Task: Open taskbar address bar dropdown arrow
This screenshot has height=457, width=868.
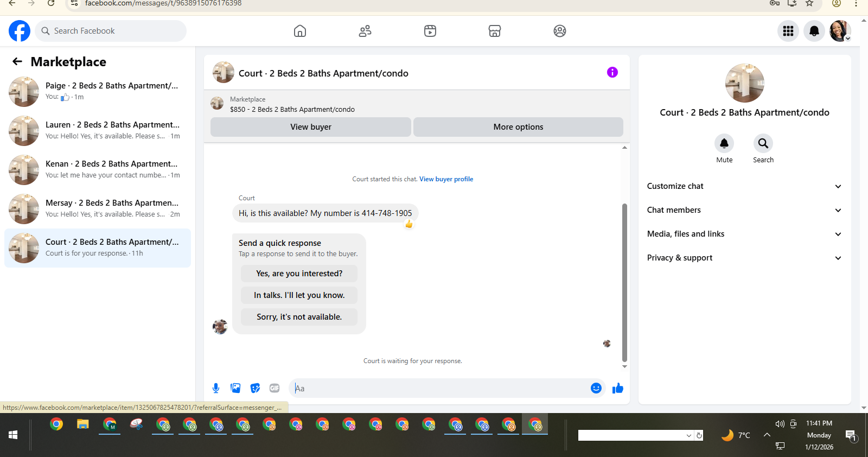Action: (x=689, y=435)
